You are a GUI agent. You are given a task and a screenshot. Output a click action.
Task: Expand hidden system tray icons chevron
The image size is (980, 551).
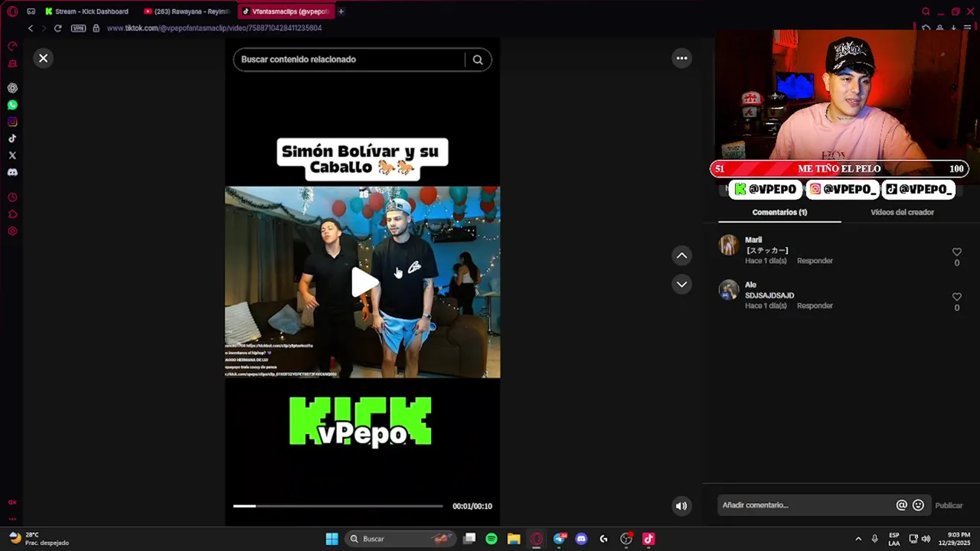pyautogui.click(x=858, y=539)
